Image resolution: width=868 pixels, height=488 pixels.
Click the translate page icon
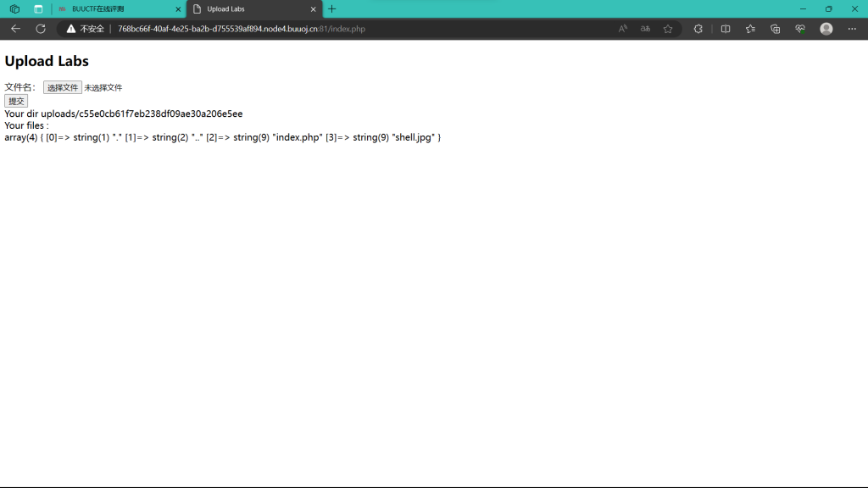[645, 29]
